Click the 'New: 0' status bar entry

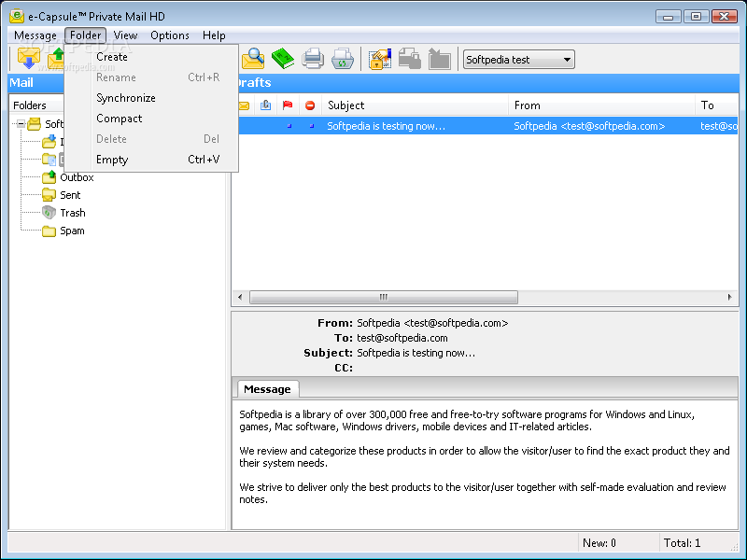pos(599,543)
